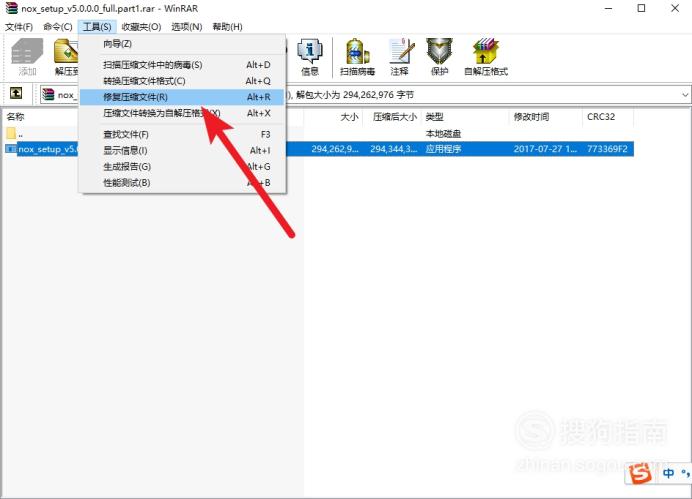Image resolution: width=692 pixels, height=499 pixels.
Task: Sort by the CRC32 column header
Action: click(601, 117)
